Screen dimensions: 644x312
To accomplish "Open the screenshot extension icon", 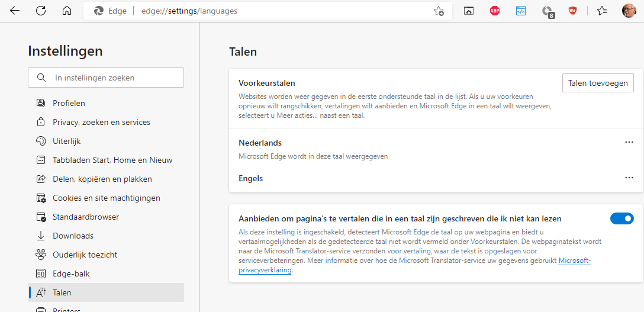I will click(x=469, y=11).
